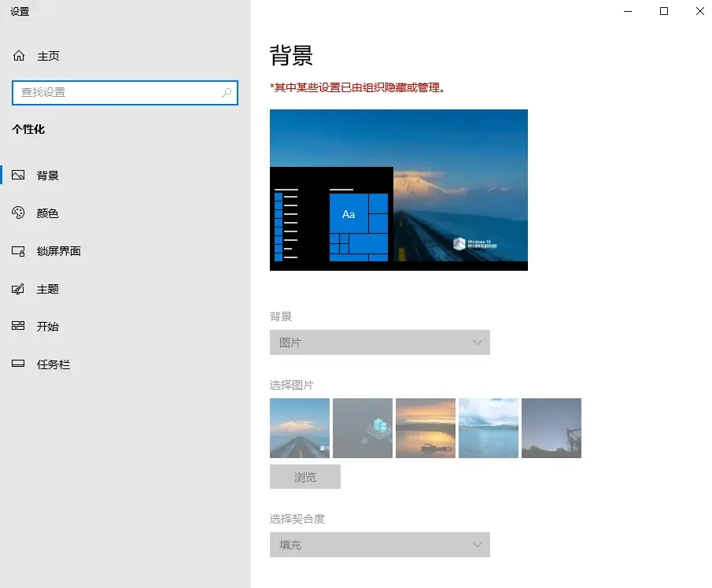712x588 pixels.
Task: Open 任务栏 via the taskbar icon
Action: click(19, 364)
